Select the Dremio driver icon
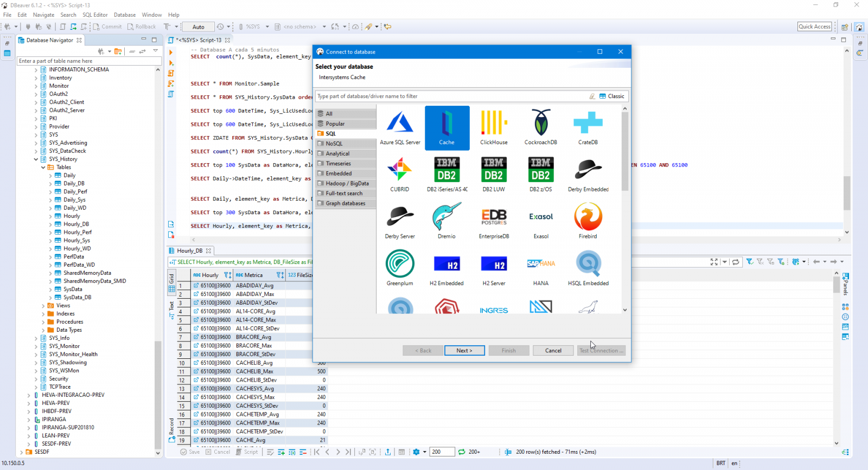The width and height of the screenshot is (868, 470). click(x=447, y=222)
